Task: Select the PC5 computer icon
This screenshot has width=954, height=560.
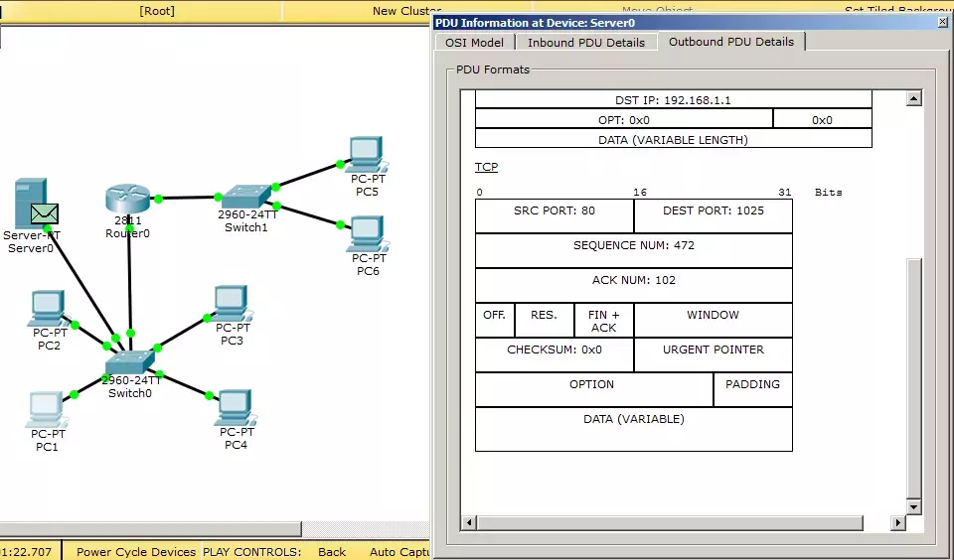Action: [x=367, y=155]
